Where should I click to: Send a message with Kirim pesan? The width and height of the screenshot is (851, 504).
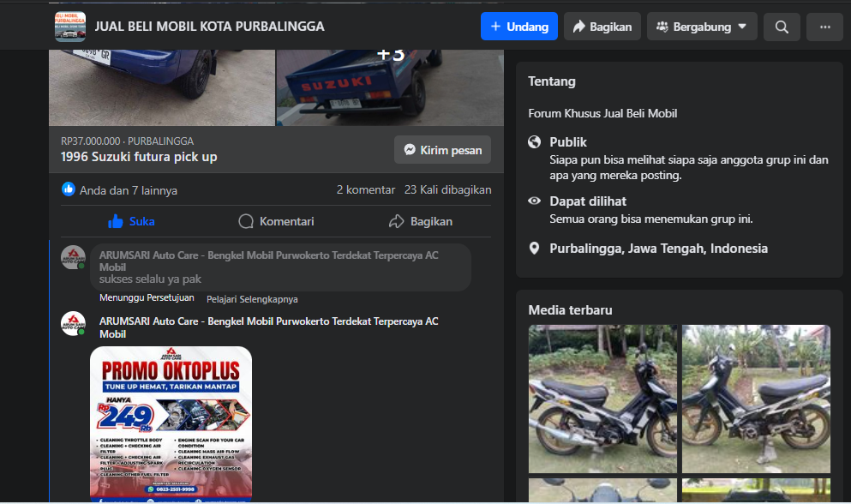coord(442,150)
